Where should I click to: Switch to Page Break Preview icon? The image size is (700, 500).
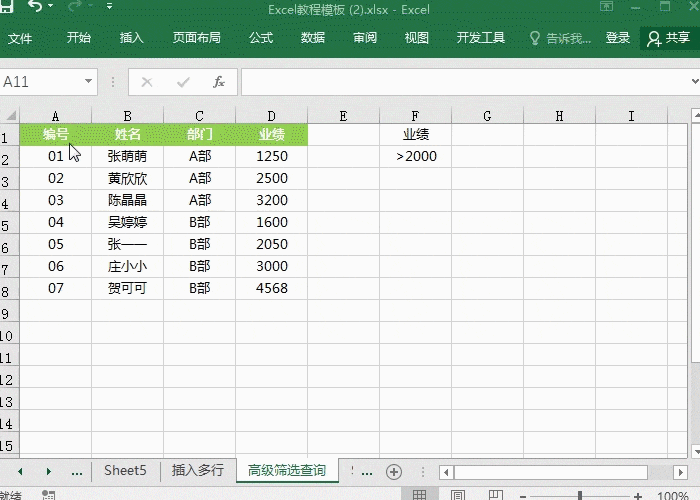click(x=496, y=495)
